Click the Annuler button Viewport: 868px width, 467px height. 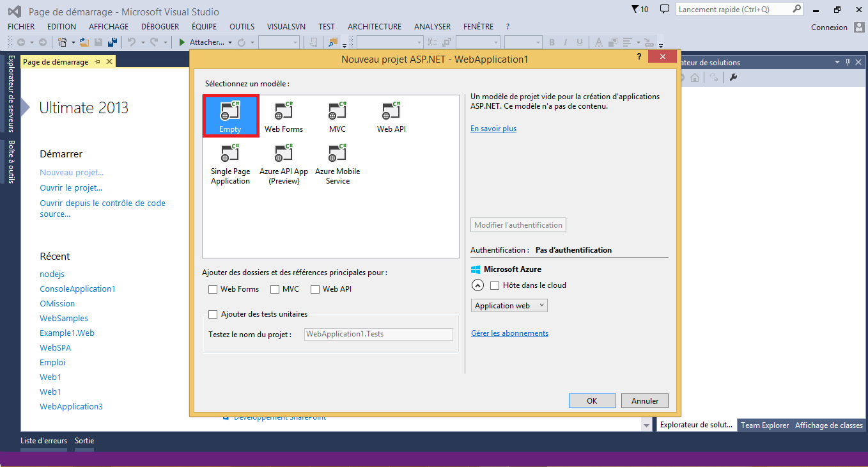[645, 400]
